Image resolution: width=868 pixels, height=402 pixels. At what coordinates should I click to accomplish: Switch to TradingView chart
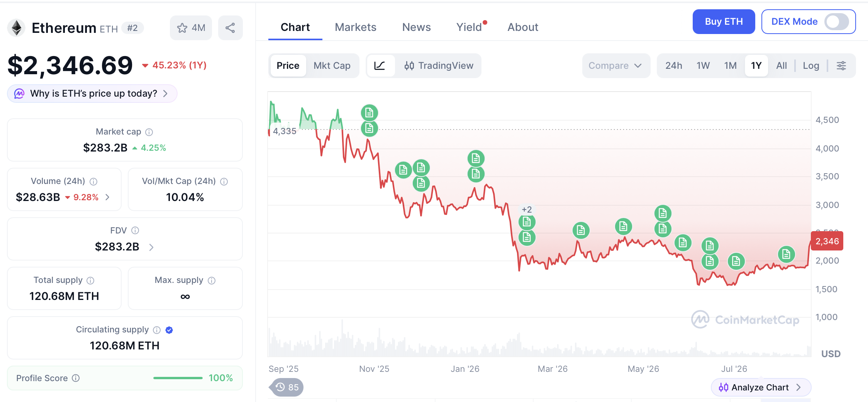439,66
